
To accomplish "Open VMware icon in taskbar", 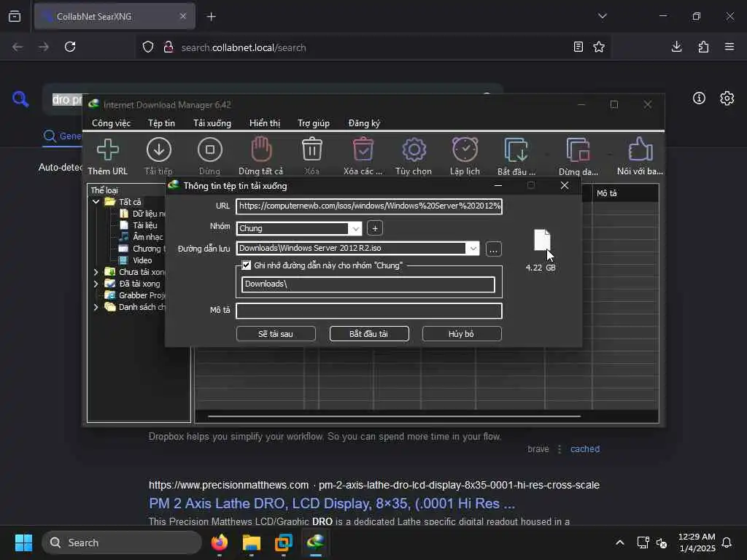I will 284,542.
